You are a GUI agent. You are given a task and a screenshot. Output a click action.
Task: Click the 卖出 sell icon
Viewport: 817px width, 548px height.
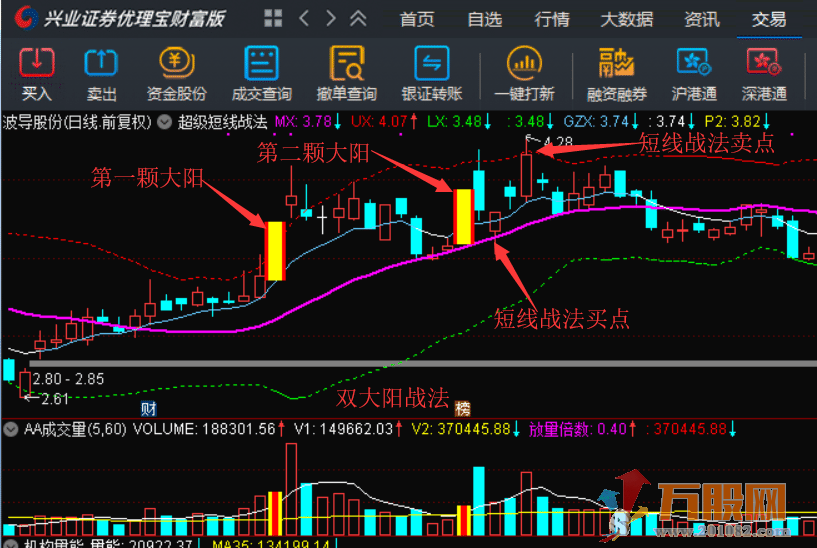(101, 63)
